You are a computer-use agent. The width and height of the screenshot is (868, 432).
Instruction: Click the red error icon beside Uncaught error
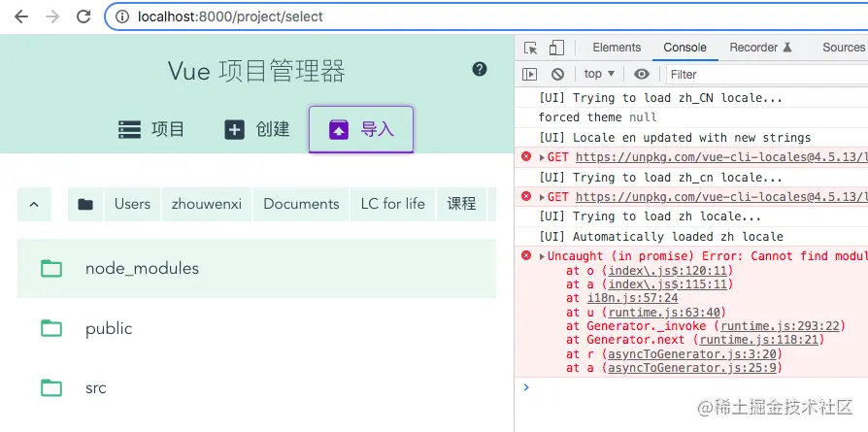(x=526, y=256)
